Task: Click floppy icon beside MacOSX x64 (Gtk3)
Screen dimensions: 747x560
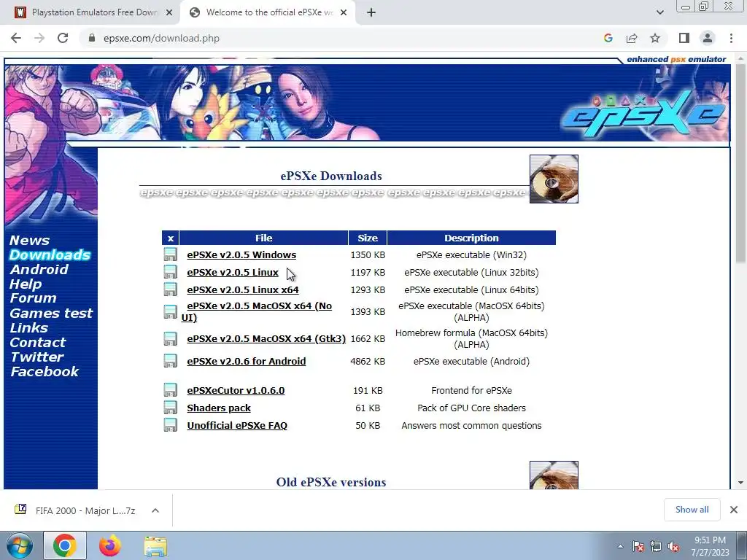Action: click(x=170, y=338)
